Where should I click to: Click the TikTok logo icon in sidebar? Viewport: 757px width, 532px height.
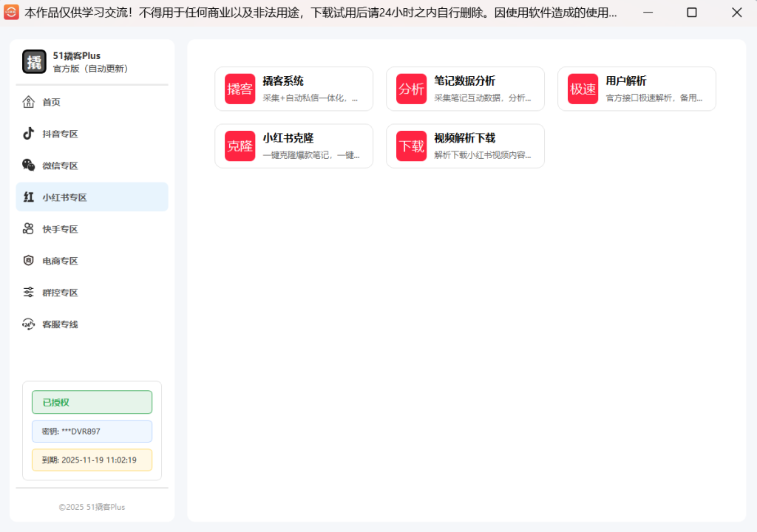[28, 134]
